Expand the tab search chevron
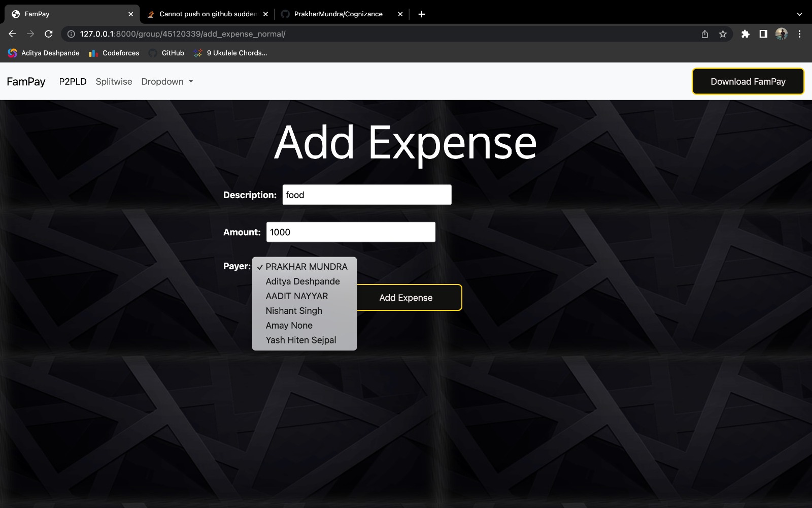 pyautogui.click(x=799, y=14)
